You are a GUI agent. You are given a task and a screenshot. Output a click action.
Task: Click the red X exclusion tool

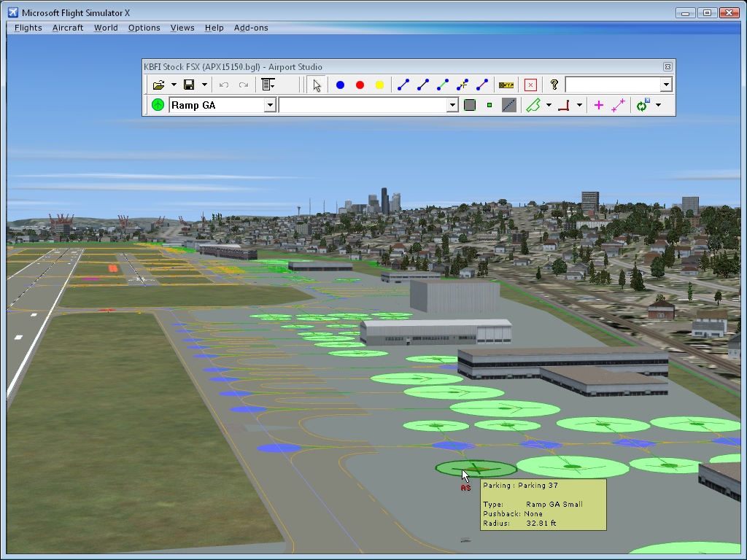(530, 85)
